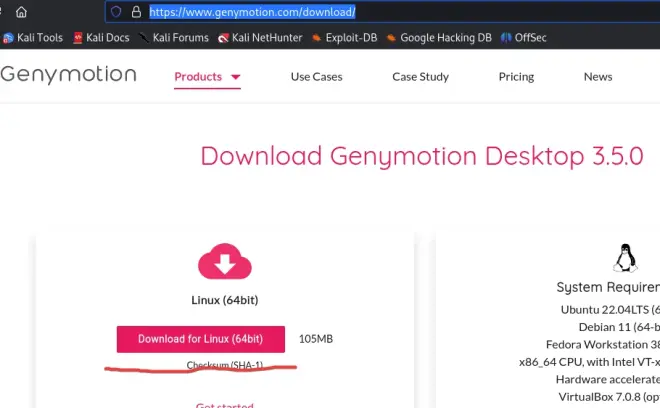Viewport: 660px width, 408px height.
Task: Open the Pricing page
Action: pos(516,77)
